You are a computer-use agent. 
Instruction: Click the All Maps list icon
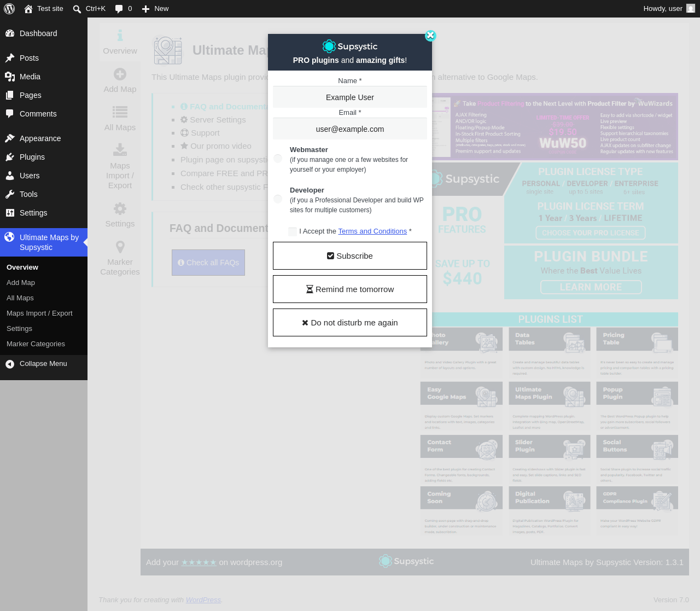coord(120,112)
